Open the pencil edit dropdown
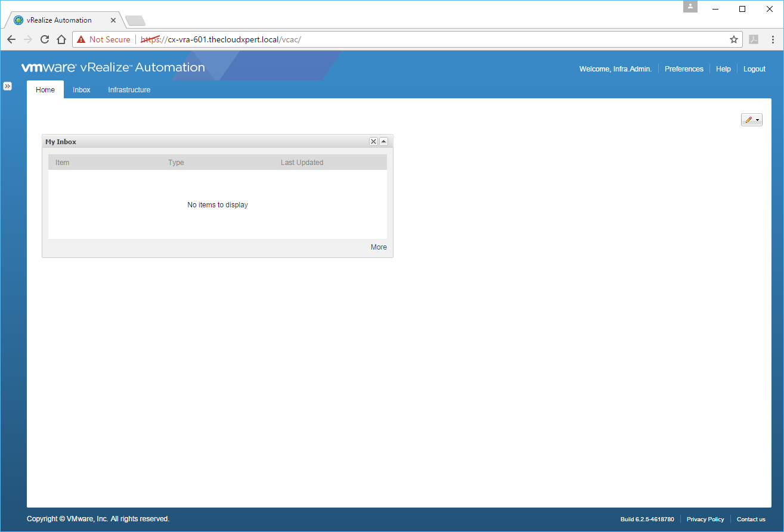 751,120
